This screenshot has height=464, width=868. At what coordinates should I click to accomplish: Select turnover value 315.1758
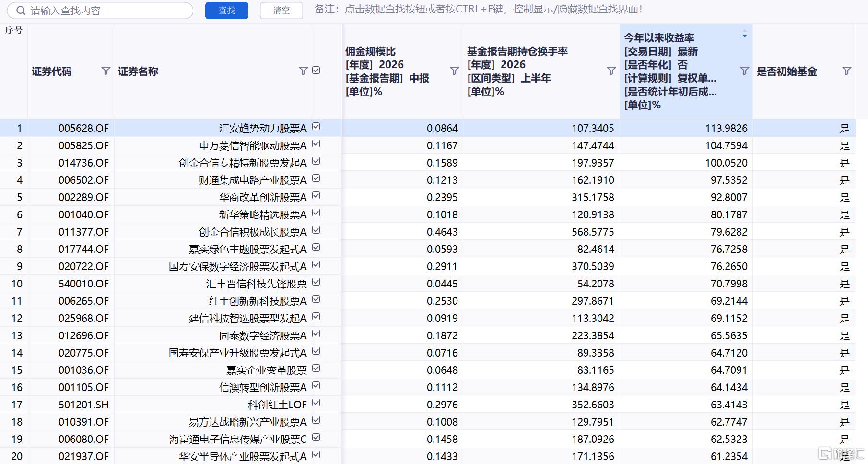(593, 198)
